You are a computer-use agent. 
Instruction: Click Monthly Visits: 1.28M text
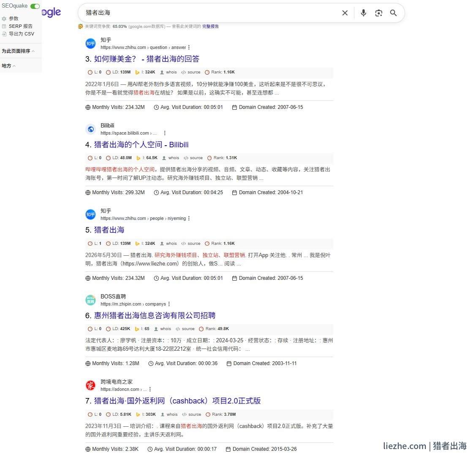point(112,363)
